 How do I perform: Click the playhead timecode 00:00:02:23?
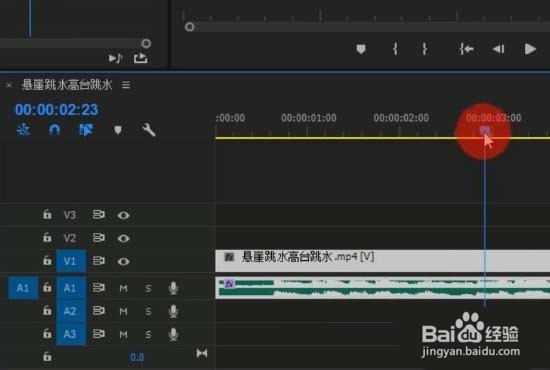click(x=56, y=110)
